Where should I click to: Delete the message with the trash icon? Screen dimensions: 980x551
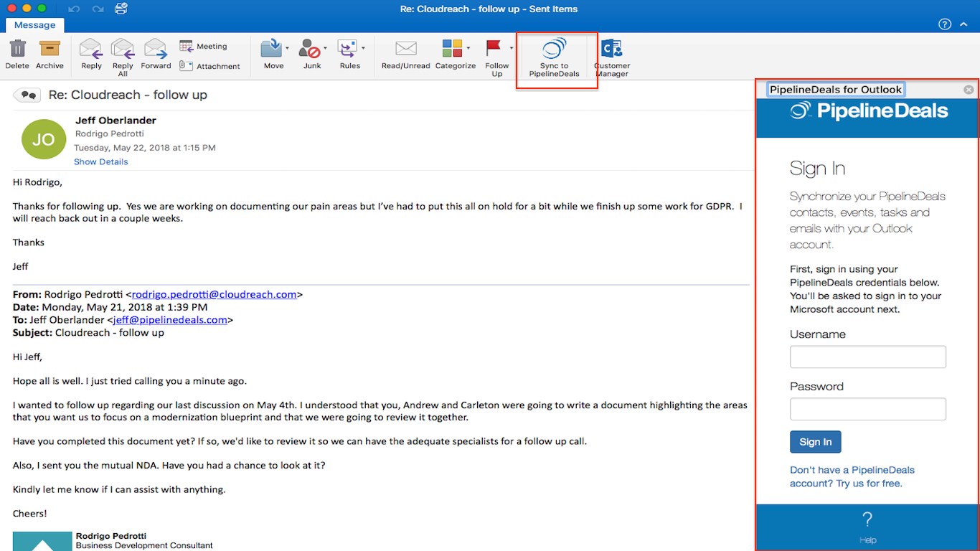click(x=17, y=55)
